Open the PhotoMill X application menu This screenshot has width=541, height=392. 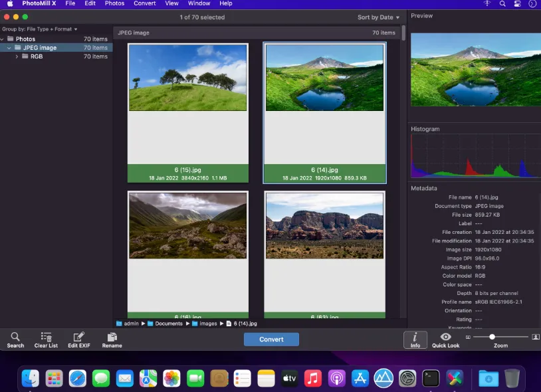[x=39, y=3]
